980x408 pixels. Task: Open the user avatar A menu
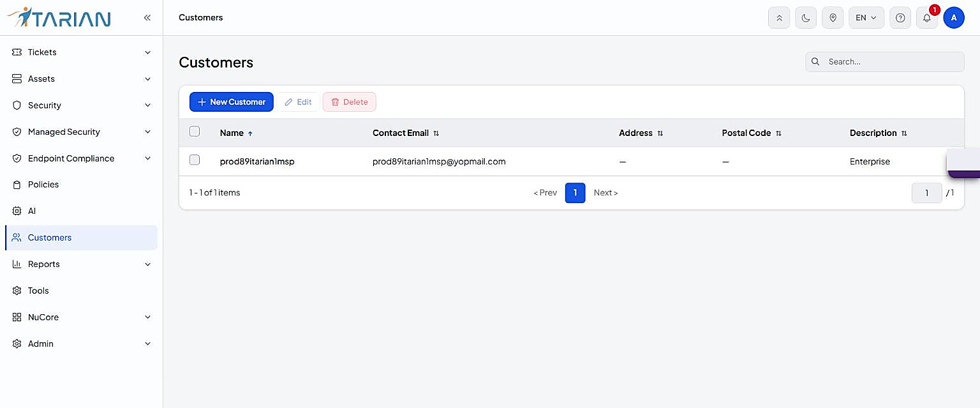point(954,18)
